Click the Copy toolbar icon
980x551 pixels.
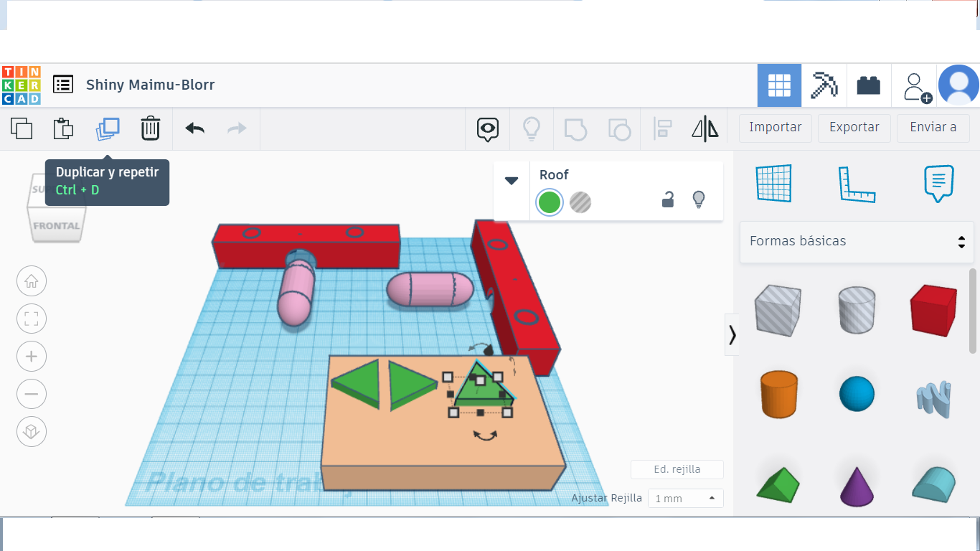point(22,128)
